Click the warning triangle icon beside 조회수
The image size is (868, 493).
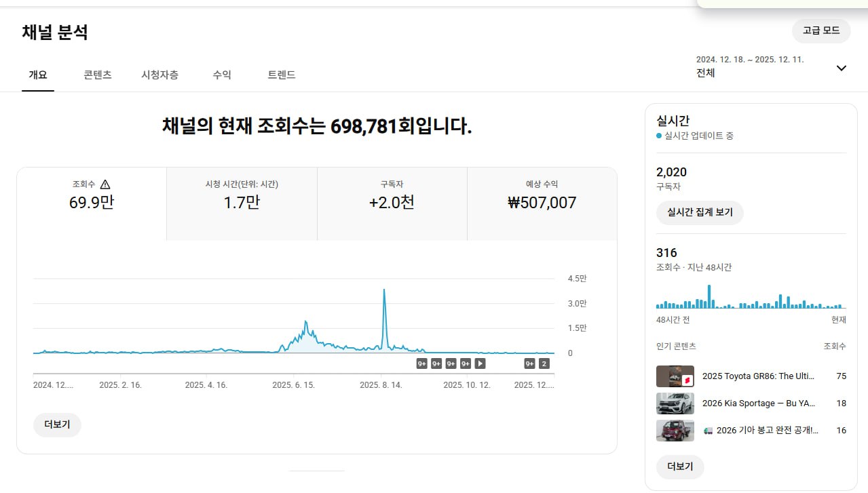tap(105, 184)
